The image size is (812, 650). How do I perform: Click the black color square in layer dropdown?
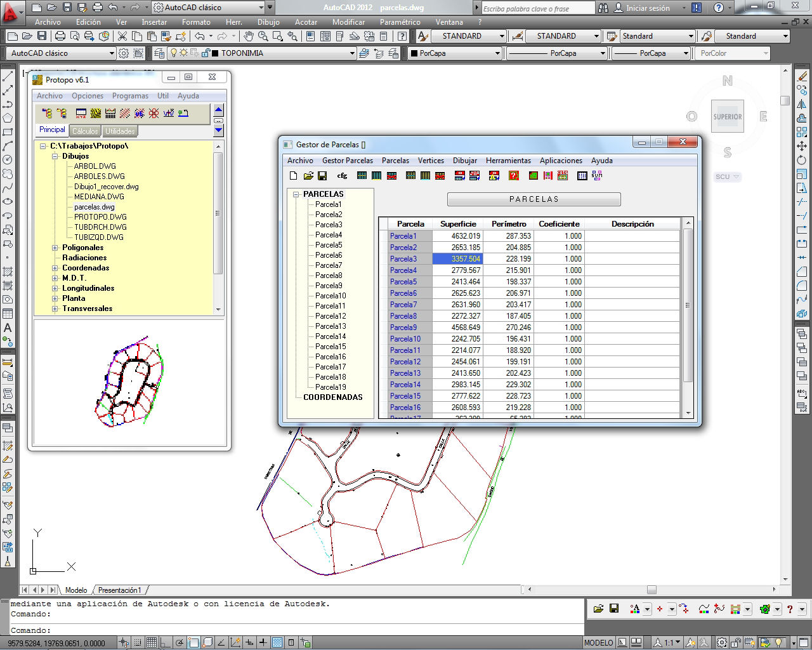215,53
